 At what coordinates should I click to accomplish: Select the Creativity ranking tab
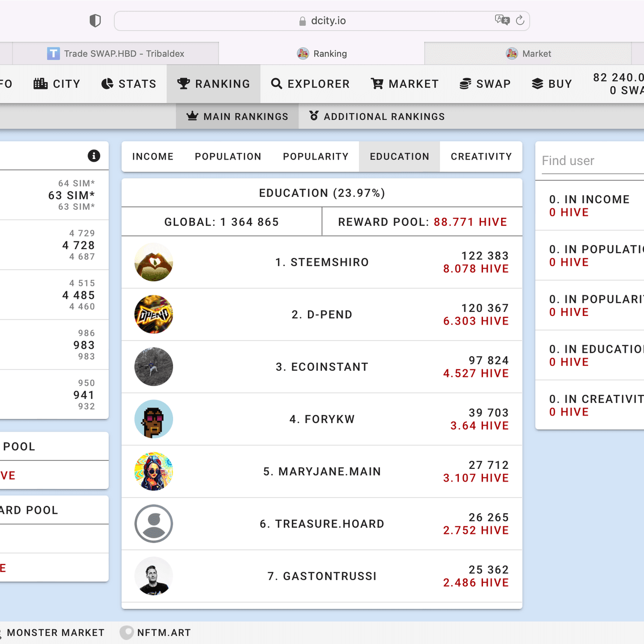coord(481,156)
